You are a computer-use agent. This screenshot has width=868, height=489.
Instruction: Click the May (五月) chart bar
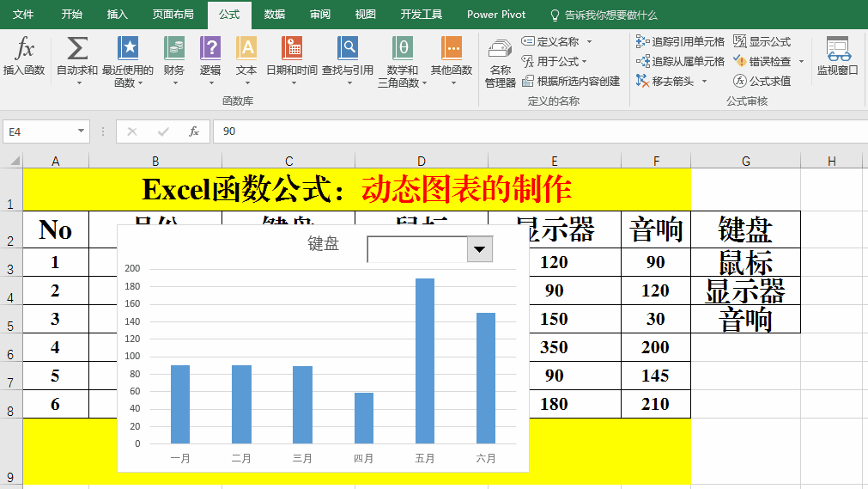click(x=425, y=361)
